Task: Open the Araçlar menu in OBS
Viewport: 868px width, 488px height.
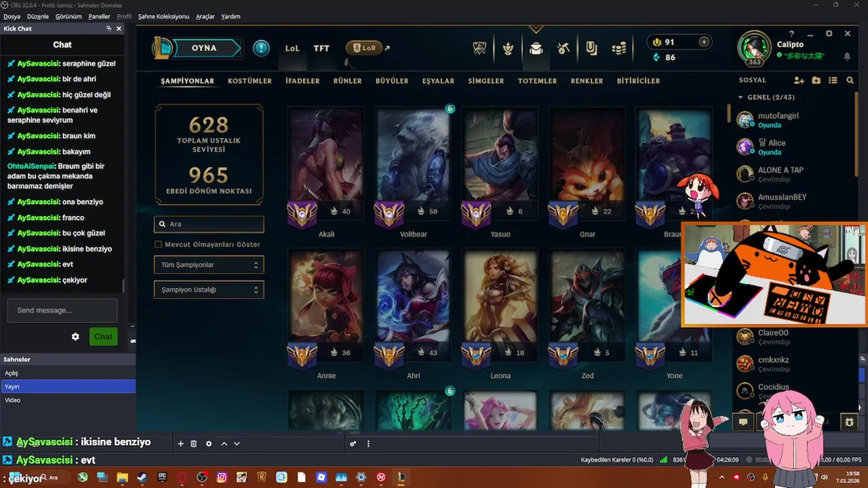Action: click(205, 16)
